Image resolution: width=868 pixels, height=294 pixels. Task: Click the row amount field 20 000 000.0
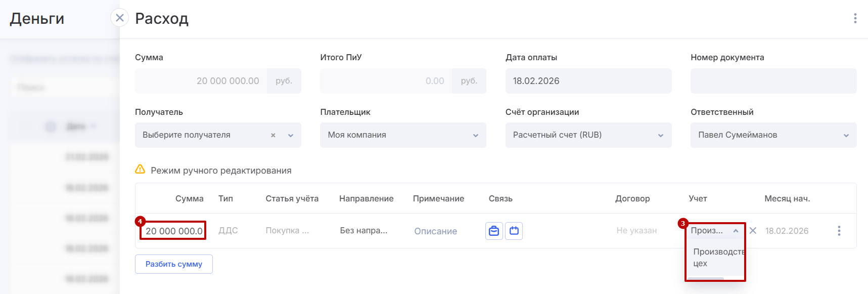point(173,231)
